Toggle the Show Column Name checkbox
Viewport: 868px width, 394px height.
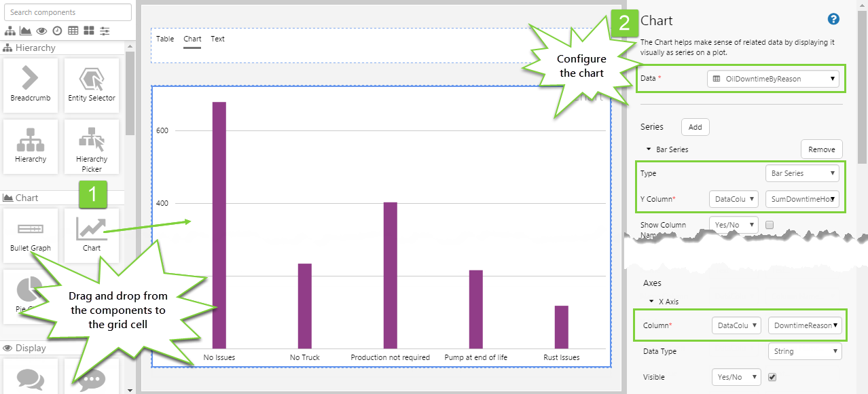click(x=770, y=225)
